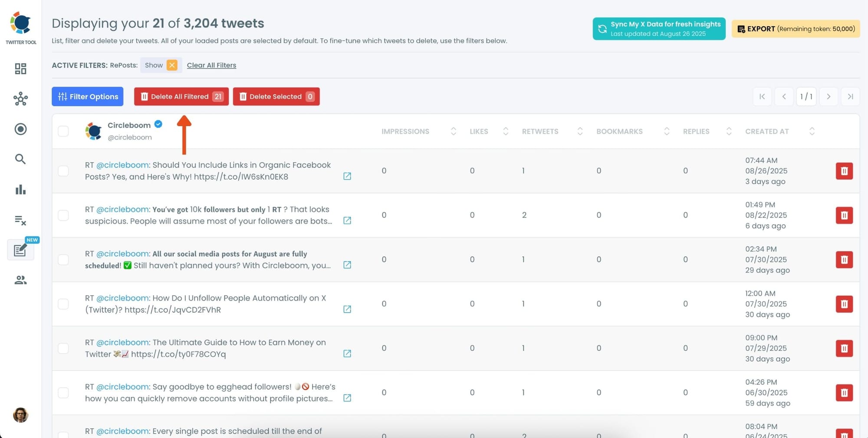The image size is (868, 438).
Task: Click Delete All Filtered button
Action: [x=181, y=96]
